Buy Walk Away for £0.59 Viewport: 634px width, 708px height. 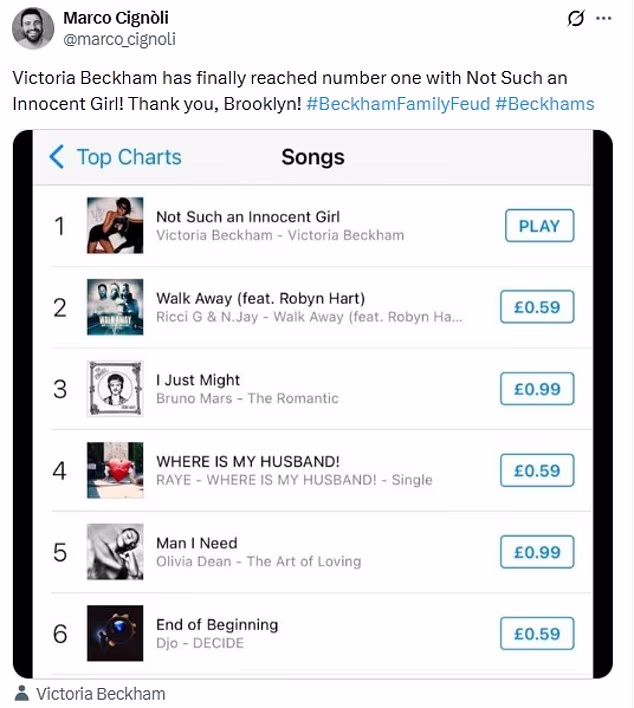(x=537, y=307)
